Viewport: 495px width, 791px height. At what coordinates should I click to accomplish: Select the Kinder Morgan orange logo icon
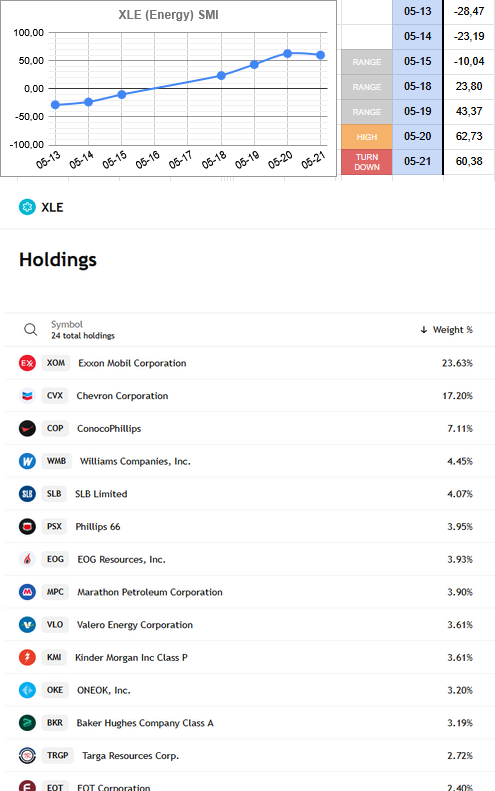tap(27, 657)
